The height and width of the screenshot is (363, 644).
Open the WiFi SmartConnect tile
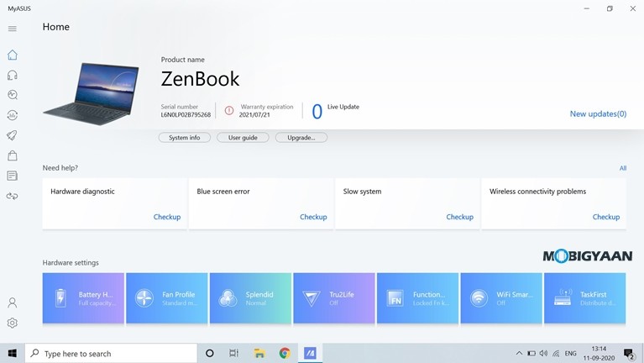(501, 298)
